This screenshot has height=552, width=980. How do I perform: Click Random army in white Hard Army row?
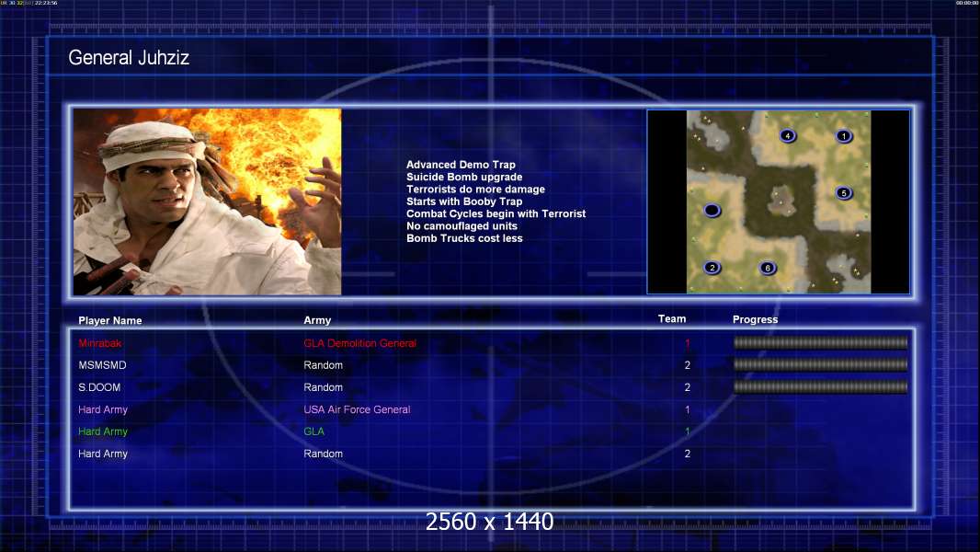(323, 454)
